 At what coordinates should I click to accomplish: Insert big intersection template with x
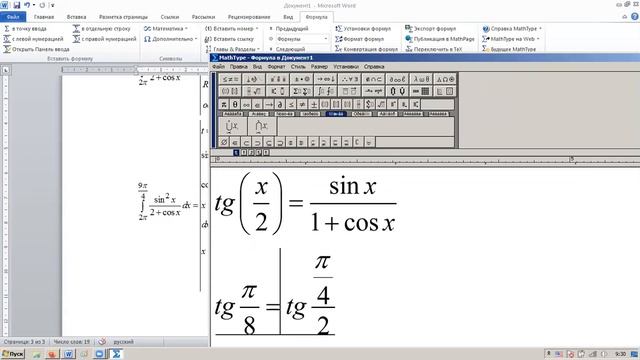(x=262, y=127)
